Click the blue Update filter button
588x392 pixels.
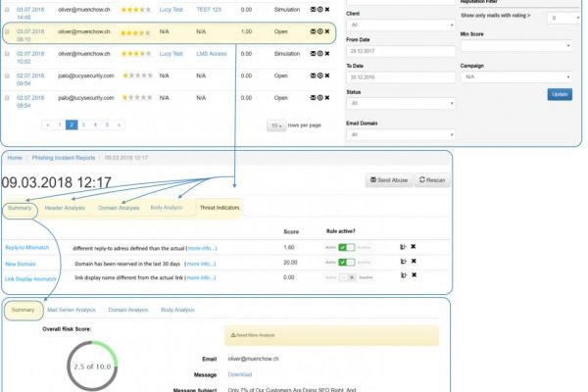560,94
